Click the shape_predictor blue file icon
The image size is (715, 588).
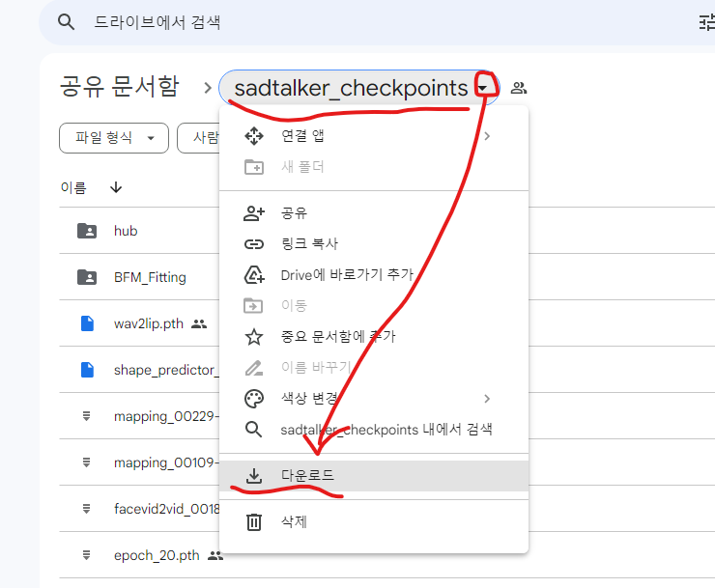pos(87,370)
